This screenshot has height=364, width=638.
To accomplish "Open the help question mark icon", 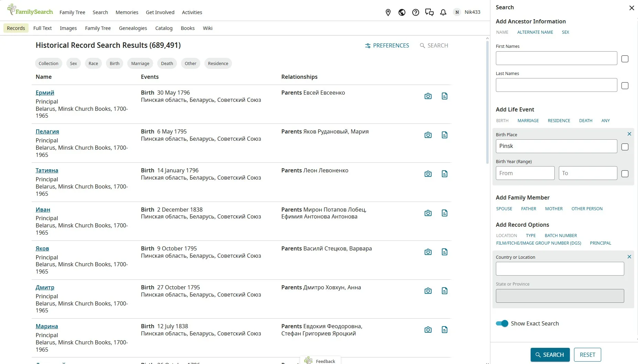I will click(x=416, y=12).
